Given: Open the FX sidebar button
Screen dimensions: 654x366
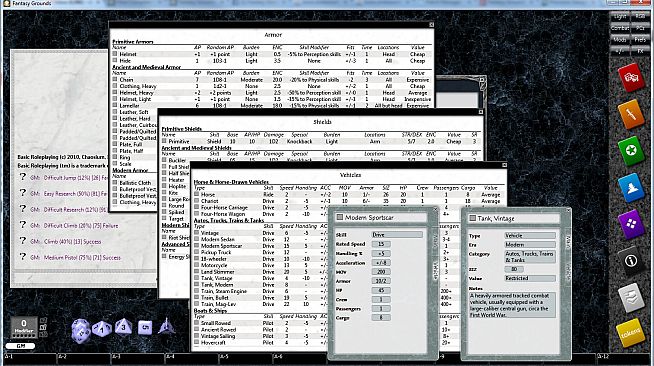Looking at the screenshot, I should click(x=640, y=51).
